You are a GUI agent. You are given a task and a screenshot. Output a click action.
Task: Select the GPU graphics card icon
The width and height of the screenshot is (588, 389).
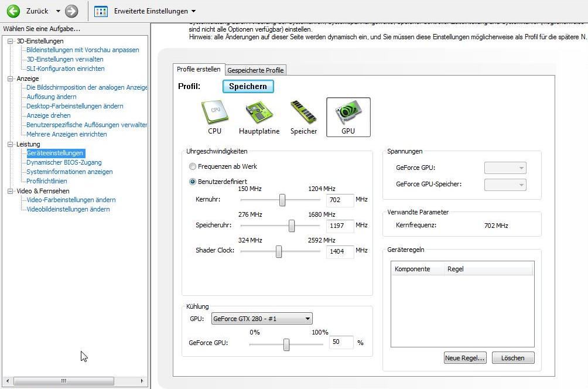point(348,117)
